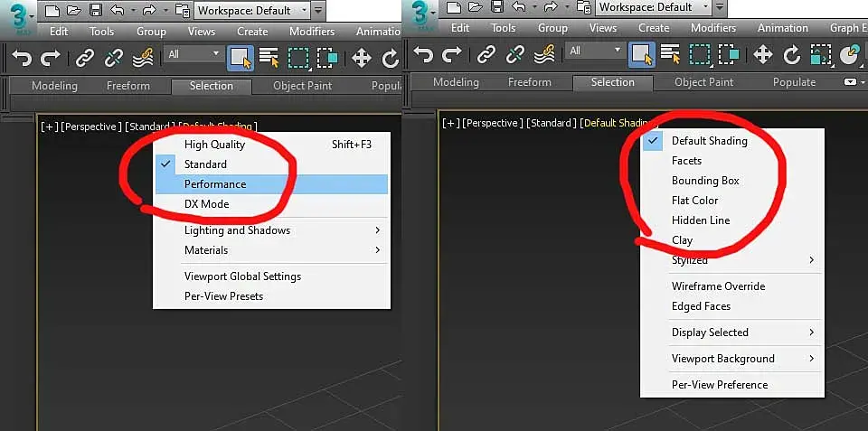The image size is (868, 431).
Task: Open Populate ribbon tab in right screenshot
Action: click(x=794, y=82)
